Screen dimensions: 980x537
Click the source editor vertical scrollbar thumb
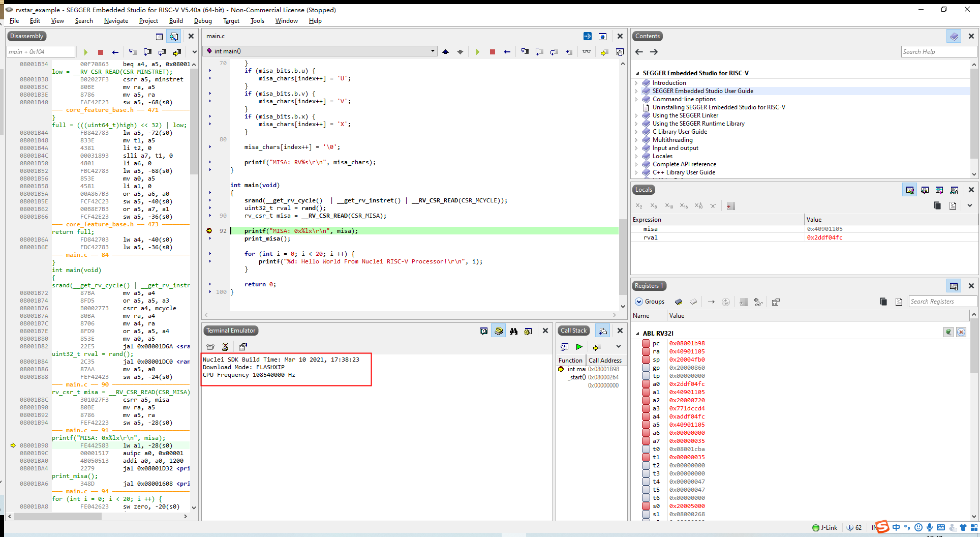pos(623,257)
